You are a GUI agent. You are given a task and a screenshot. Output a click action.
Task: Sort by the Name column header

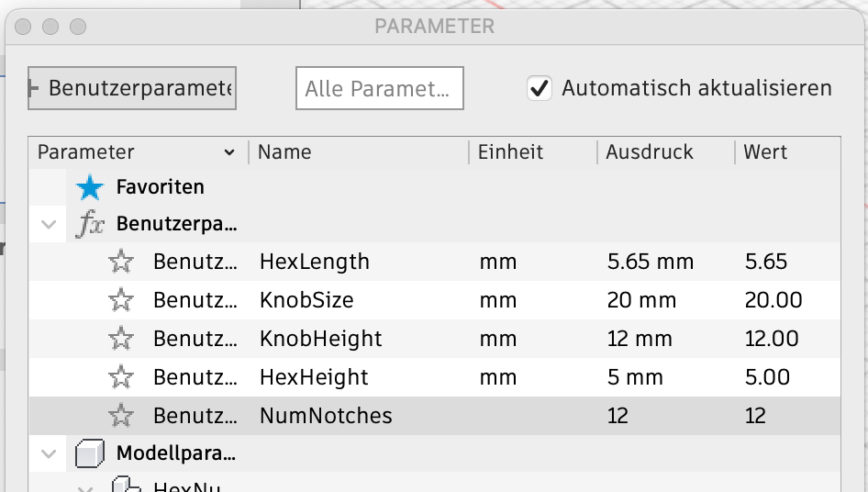pos(284,151)
